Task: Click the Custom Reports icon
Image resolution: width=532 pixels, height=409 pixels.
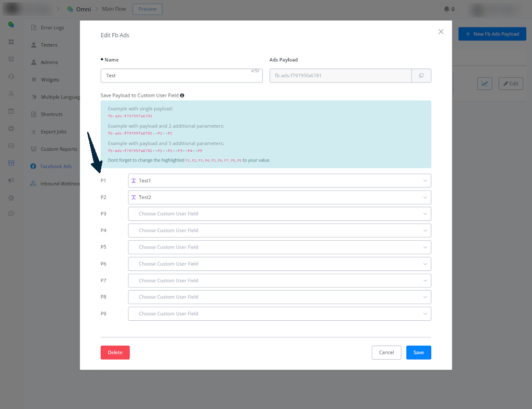Action: click(x=34, y=149)
